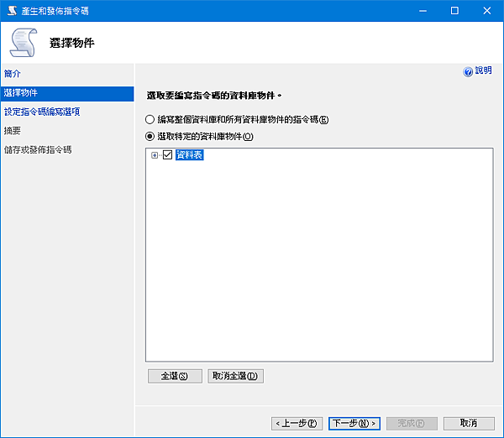
Task: Proceed with 下一步 button
Action: (x=354, y=423)
